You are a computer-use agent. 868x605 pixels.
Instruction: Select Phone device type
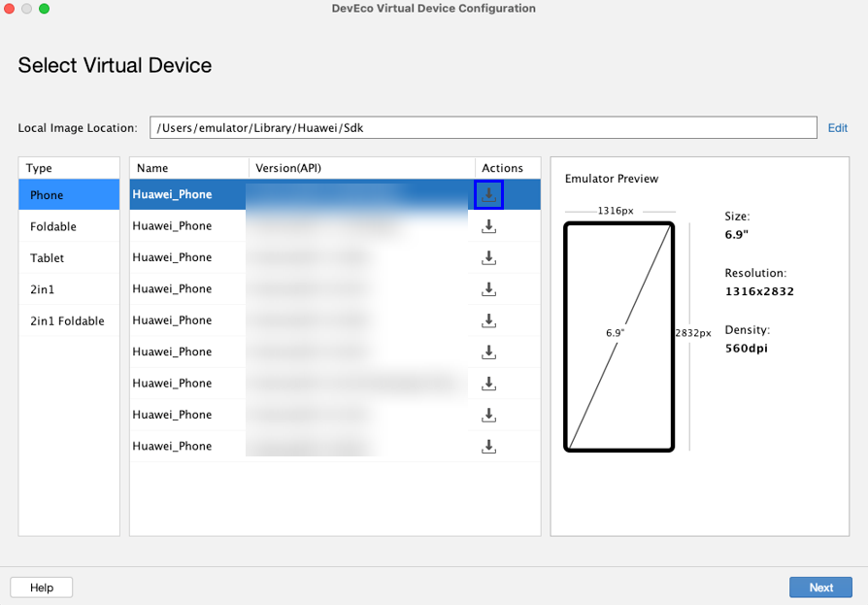(x=69, y=195)
